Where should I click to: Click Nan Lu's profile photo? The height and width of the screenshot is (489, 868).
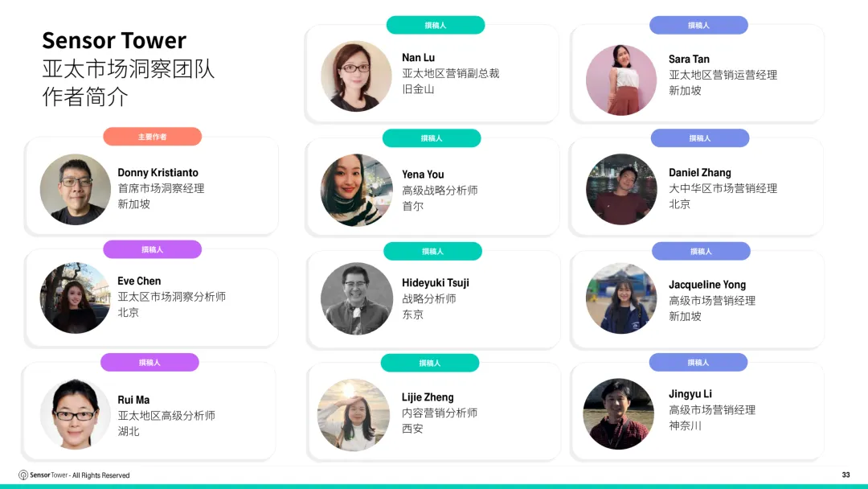(356, 76)
